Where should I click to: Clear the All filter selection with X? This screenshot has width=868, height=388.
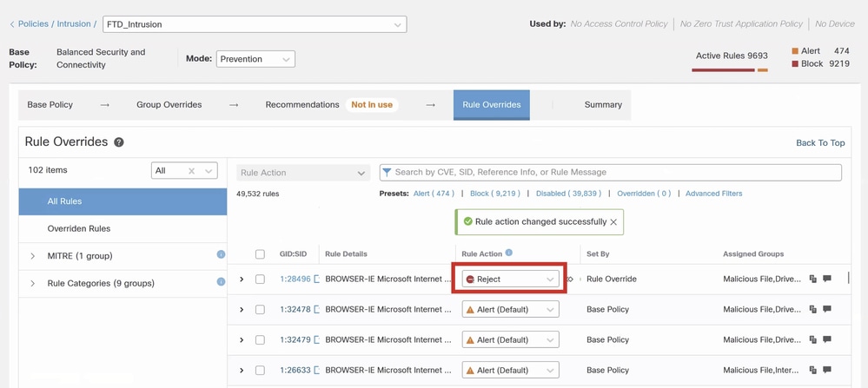tap(191, 171)
